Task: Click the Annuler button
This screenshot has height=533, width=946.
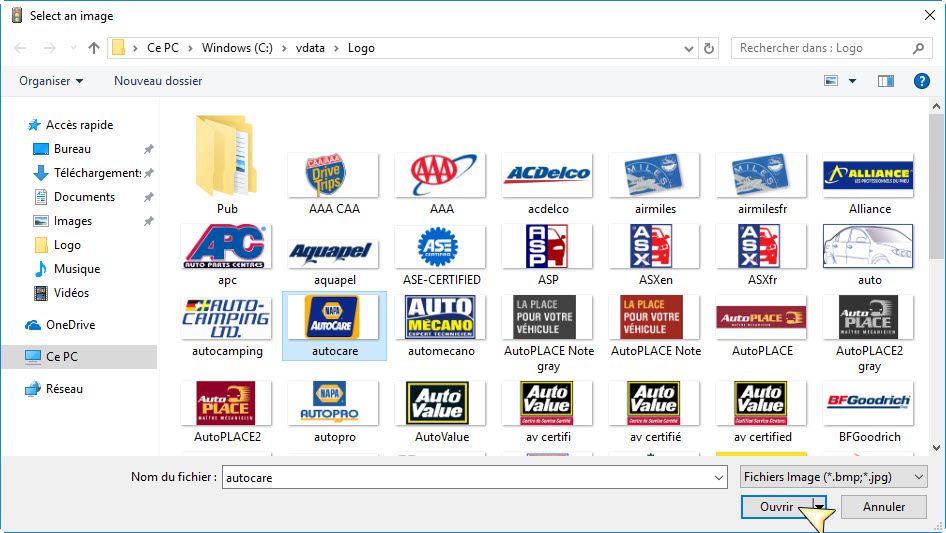Action: tap(884, 507)
